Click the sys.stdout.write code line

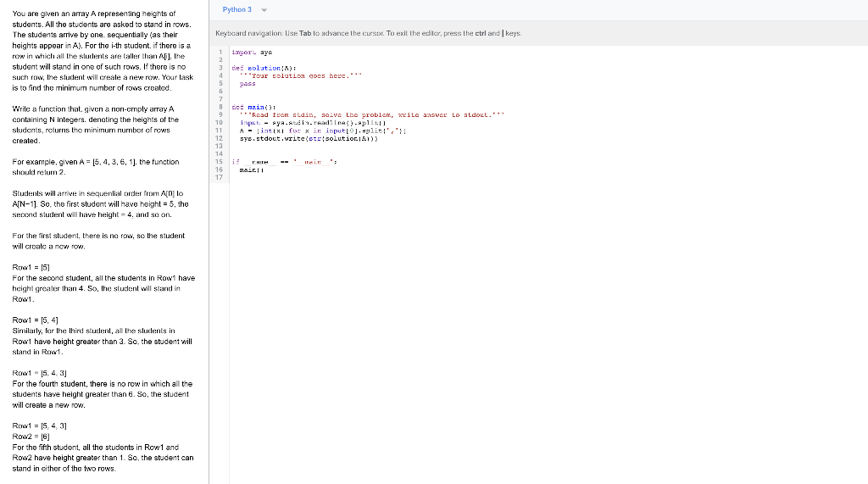[x=309, y=138]
